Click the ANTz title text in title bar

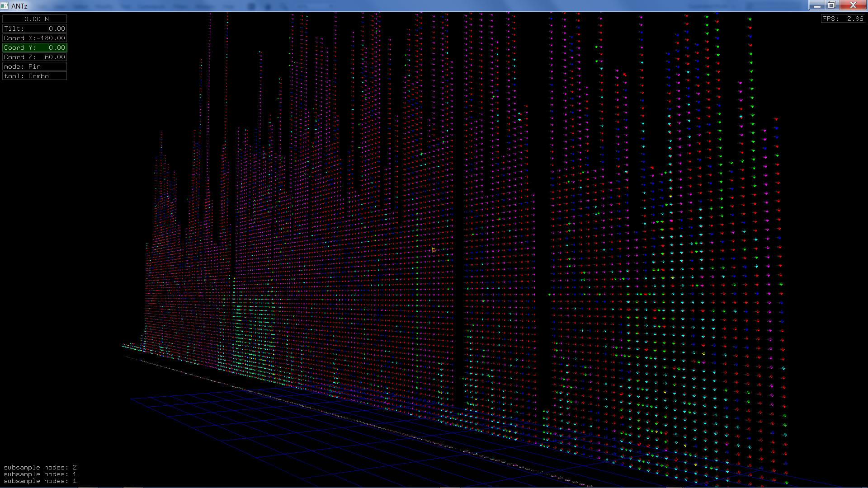pos(19,6)
